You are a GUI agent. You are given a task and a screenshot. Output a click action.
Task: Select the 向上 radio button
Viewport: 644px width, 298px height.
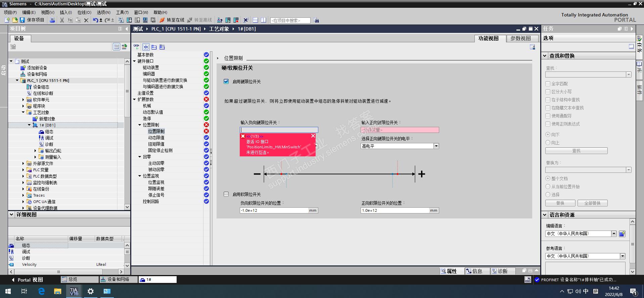tap(548, 143)
